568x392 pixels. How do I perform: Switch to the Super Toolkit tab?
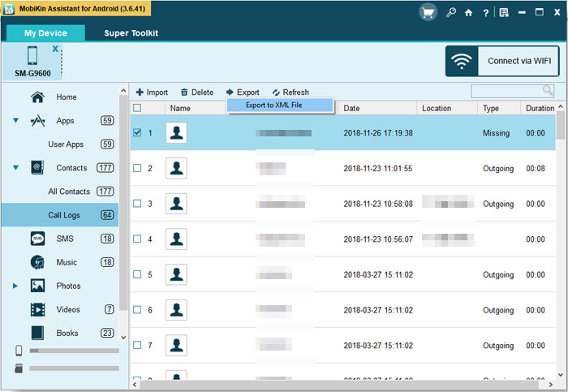131,33
